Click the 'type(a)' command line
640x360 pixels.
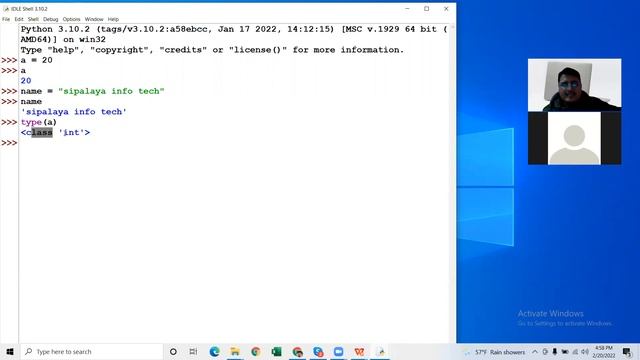39,122
